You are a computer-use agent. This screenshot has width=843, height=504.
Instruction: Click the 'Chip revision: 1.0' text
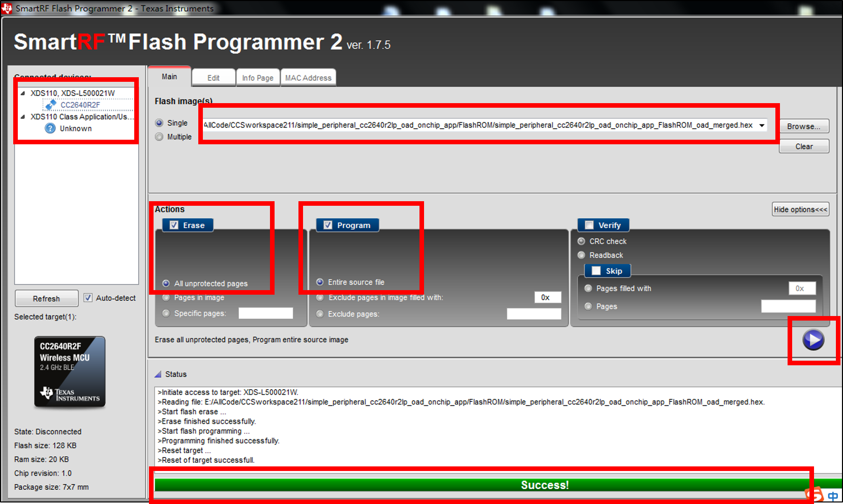(43, 473)
